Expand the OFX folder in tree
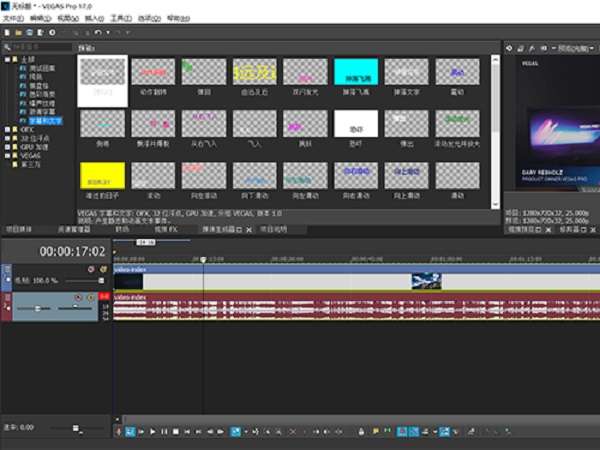This screenshot has height=450, width=600. click(x=7, y=130)
